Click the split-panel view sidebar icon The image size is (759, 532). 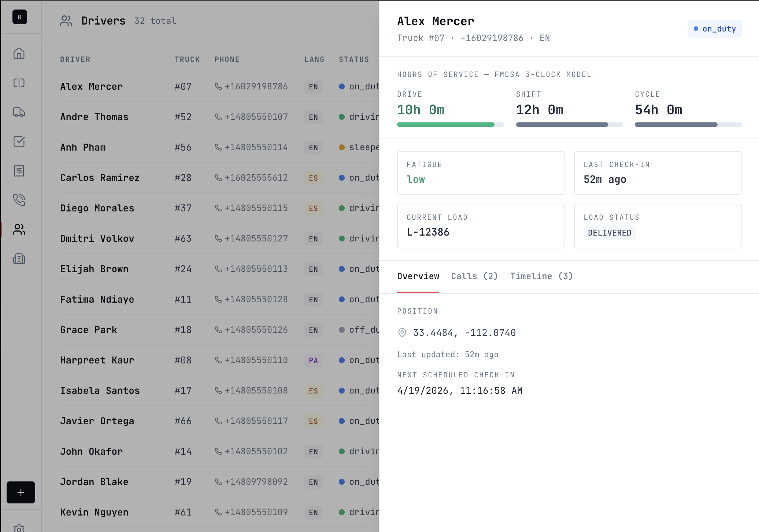click(x=19, y=83)
